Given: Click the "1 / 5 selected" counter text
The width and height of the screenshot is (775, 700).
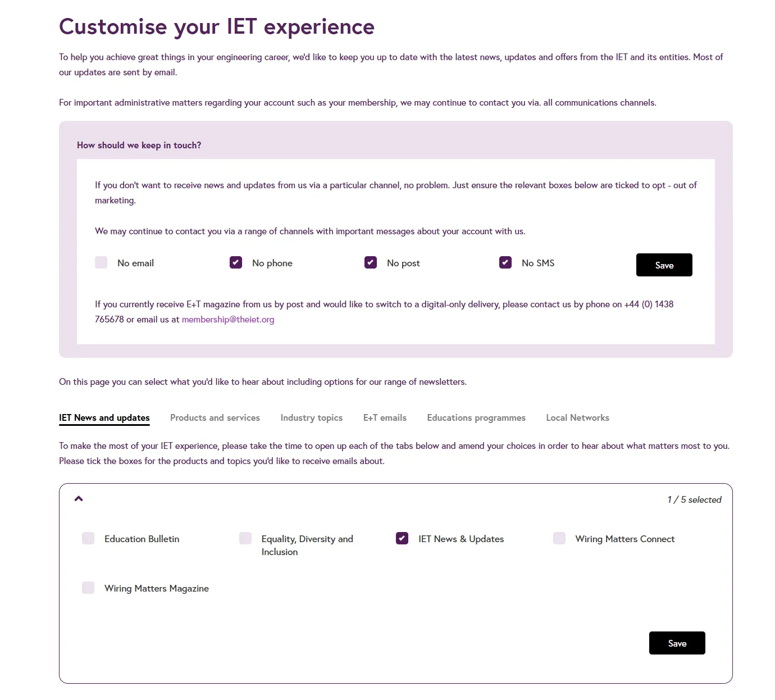Looking at the screenshot, I should [x=694, y=500].
